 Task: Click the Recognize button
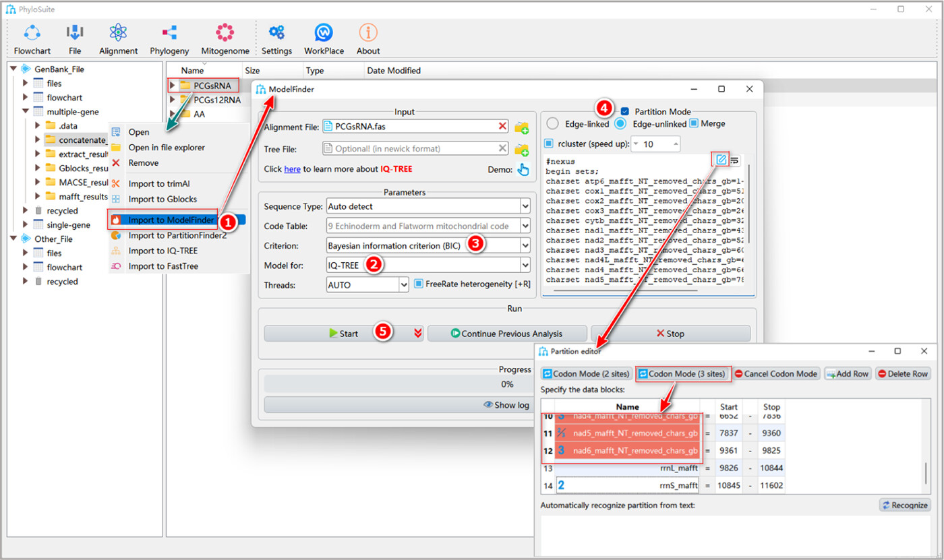(904, 505)
